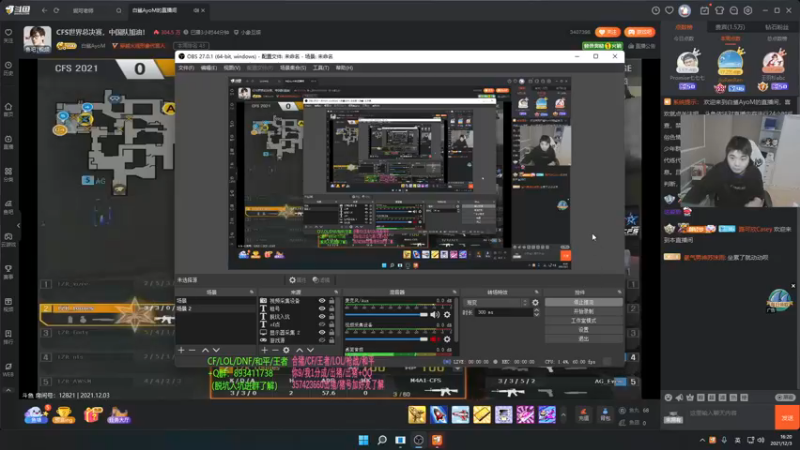Switch to the diamond fans tab
The width and height of the screenshot is (800, 450).
[x=777, y=27]
